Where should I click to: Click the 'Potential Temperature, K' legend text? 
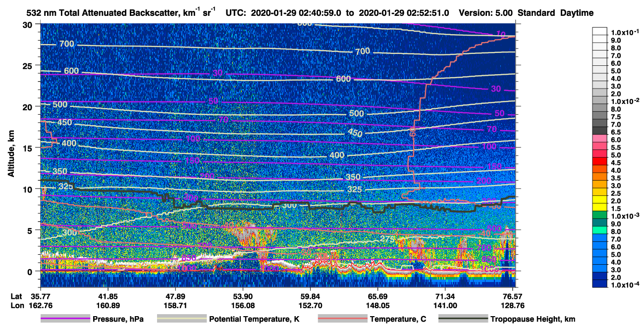pos(254,319)
